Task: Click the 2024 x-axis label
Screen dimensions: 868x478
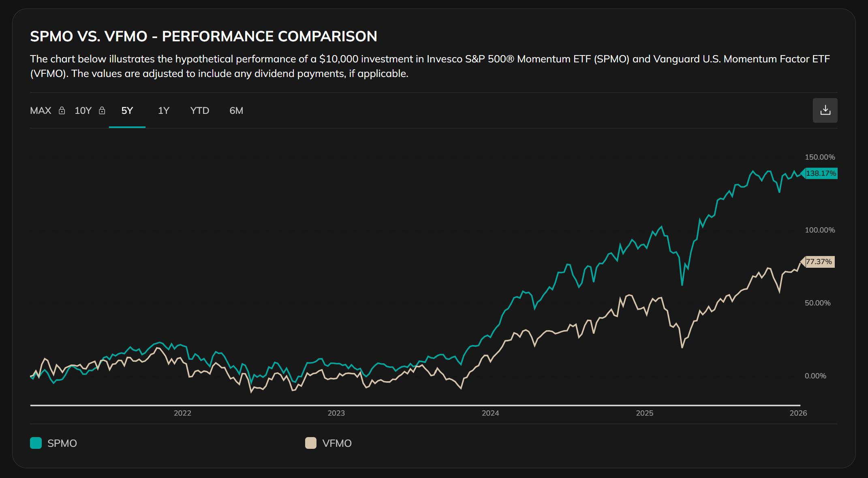Action: pyautogui.click(x=490, y=413)
